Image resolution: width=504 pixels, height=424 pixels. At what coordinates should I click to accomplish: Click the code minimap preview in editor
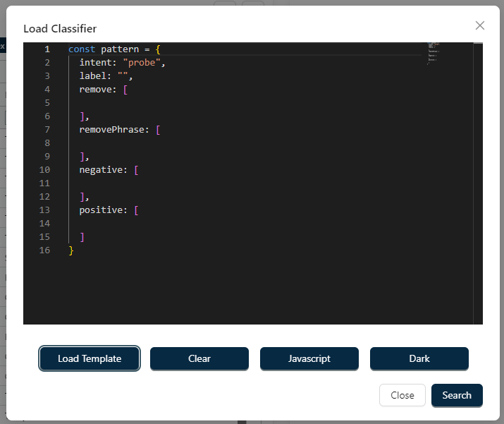point(434,54)
